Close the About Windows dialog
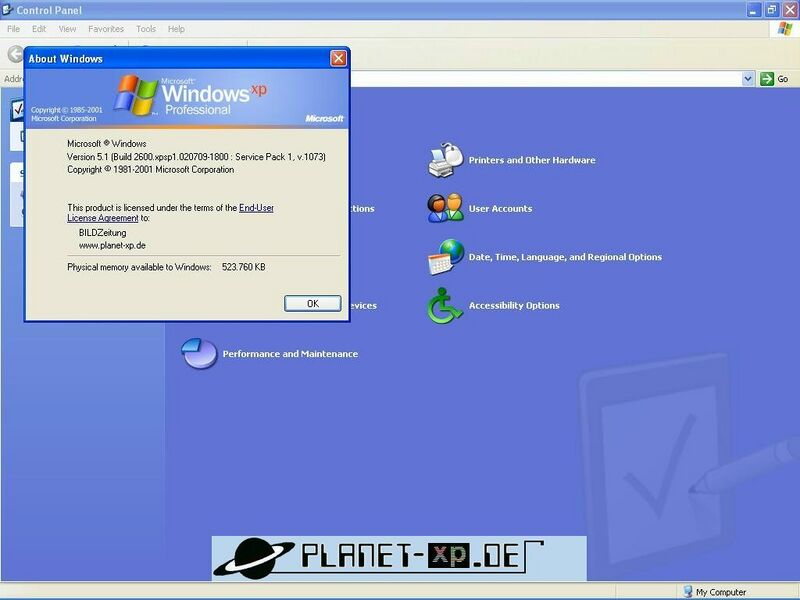This screenshot has height=600, width=800. (x=338, y=59)
